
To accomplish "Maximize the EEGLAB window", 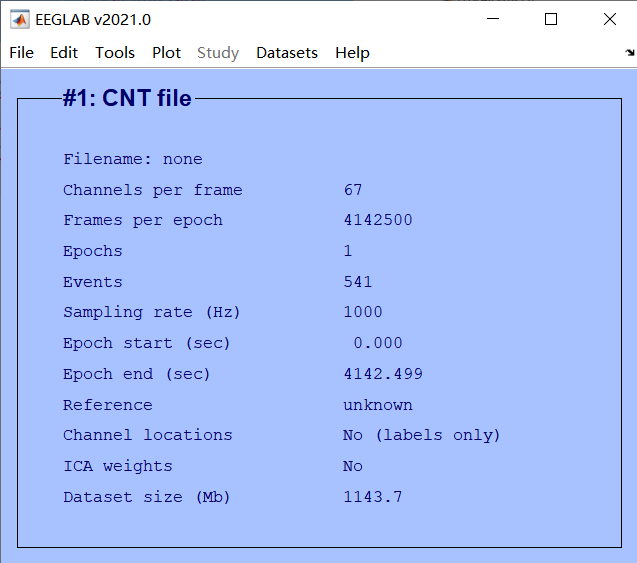I will (x=551, y=19).
